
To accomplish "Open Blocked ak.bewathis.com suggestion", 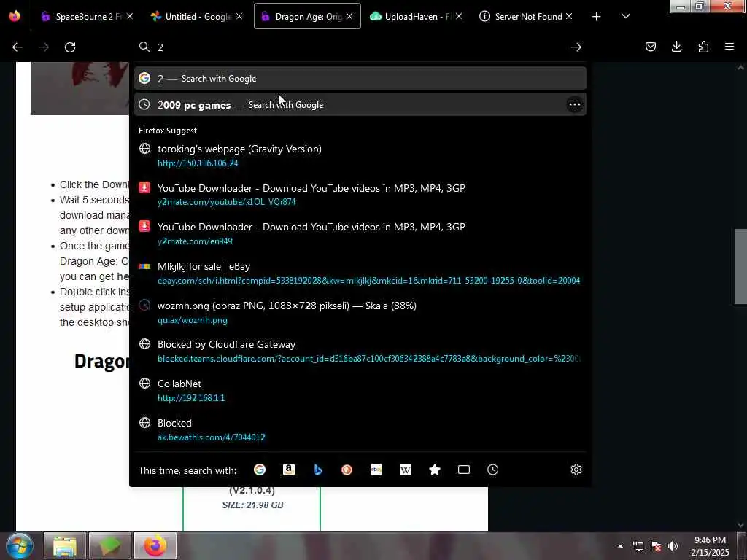I will click(360, 430).
